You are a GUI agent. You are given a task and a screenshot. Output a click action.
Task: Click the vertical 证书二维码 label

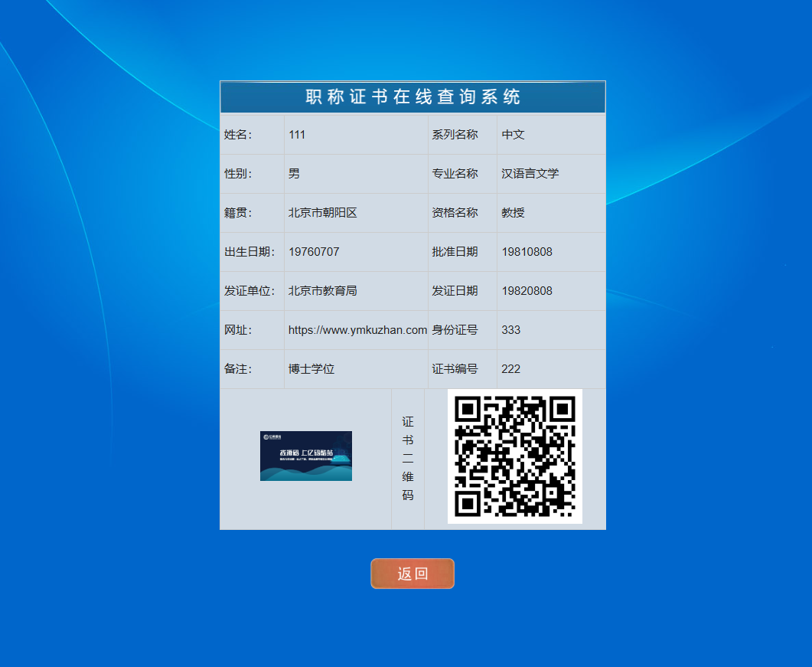tap(407, 457)
